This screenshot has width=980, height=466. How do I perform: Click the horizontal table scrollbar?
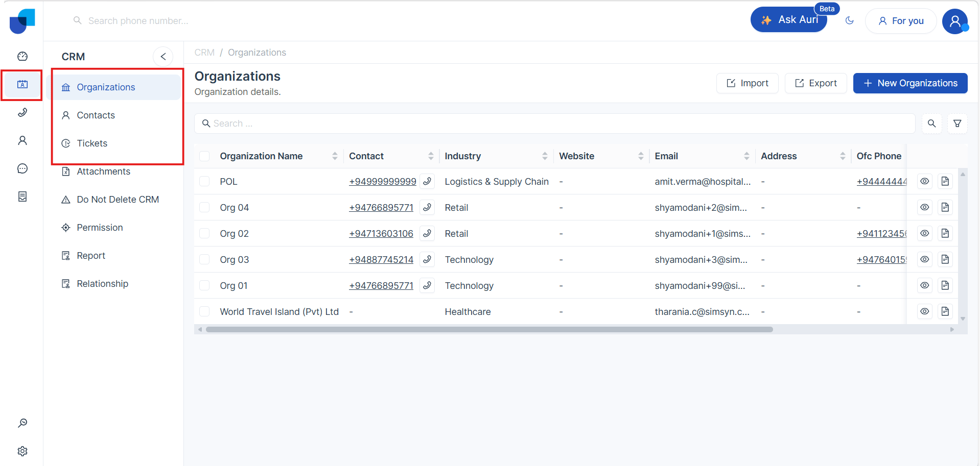point(489,330)
